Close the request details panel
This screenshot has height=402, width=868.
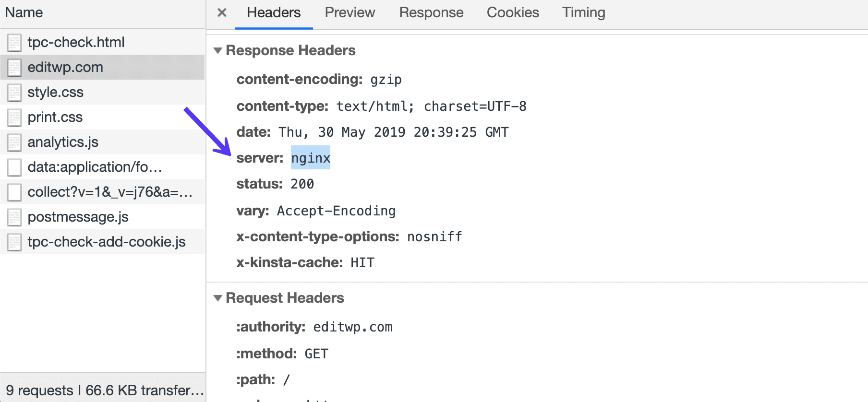point(221,12)
